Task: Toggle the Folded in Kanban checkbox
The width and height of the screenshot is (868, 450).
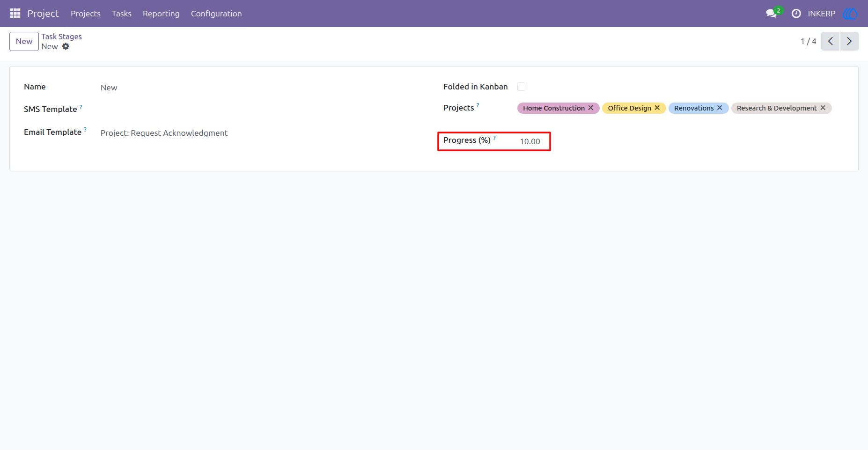Action: 521,87
